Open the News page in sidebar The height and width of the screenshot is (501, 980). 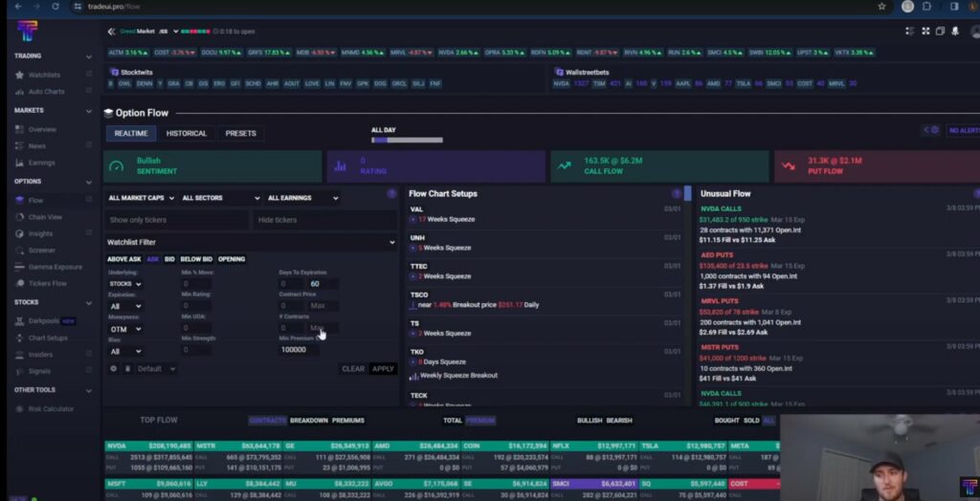pyautogui.click(x=37, y=145)
